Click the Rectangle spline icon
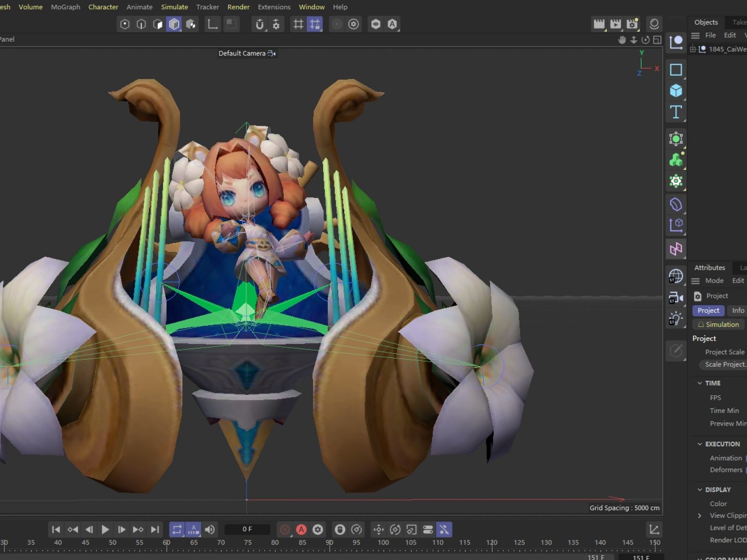Image resolution: width=747 pixels, height=560 pixels. point(676,70)
